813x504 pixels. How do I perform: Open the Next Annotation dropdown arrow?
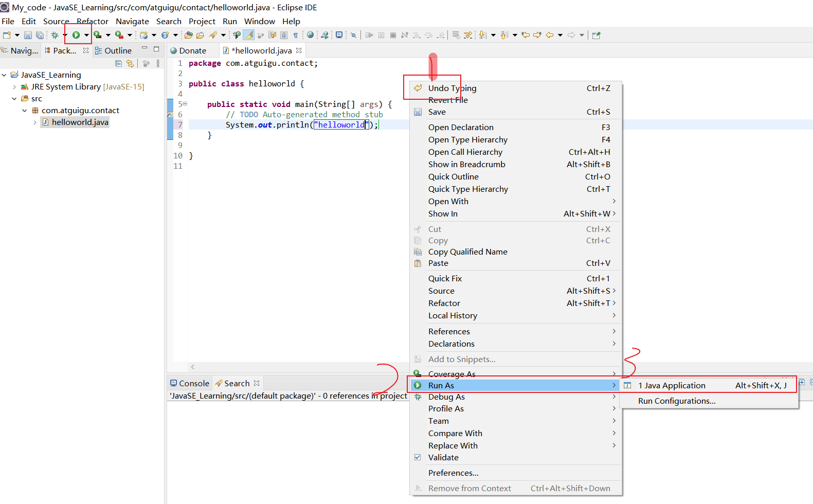click(x=493, y=35)
